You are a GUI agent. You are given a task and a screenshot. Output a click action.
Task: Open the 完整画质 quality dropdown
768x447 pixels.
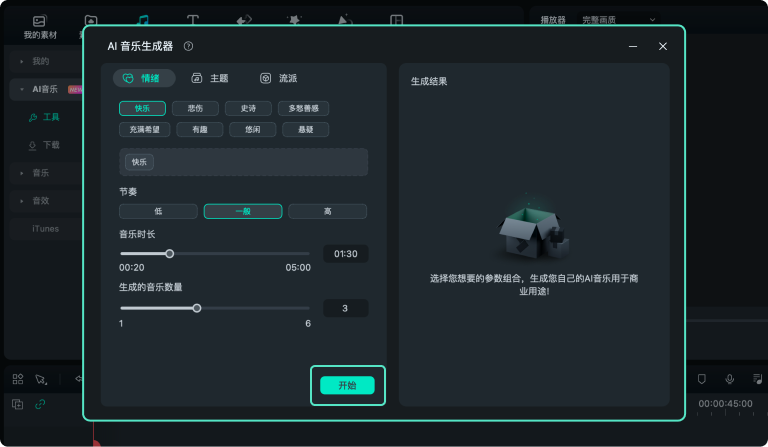[618, 20]
